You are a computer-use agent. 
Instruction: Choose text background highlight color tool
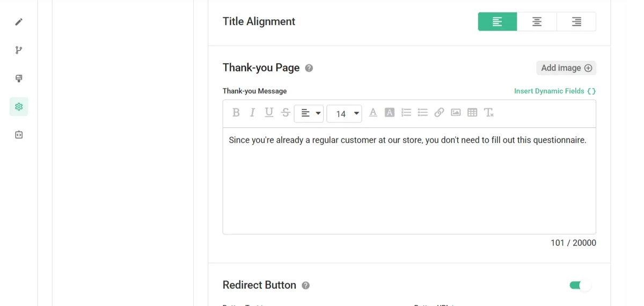[390, 113]
